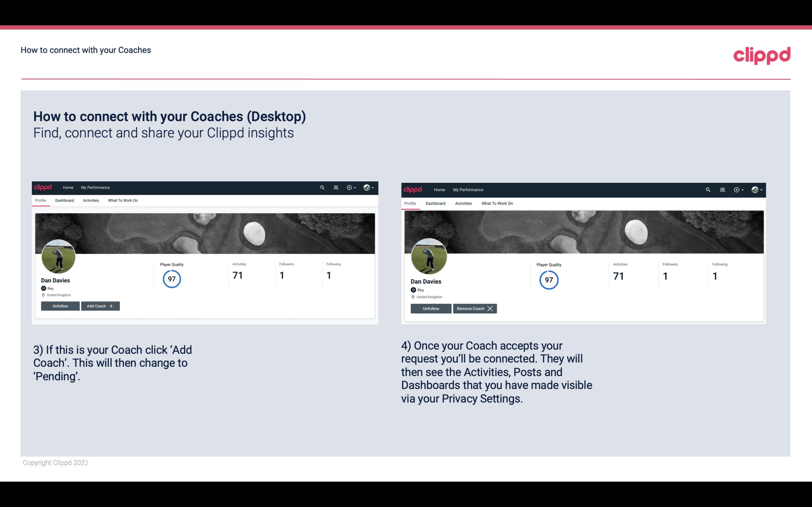Click the Player Quality score circle left
Image resolution: width=812 pixels, height=507 pixels.
tap(171, 279)
